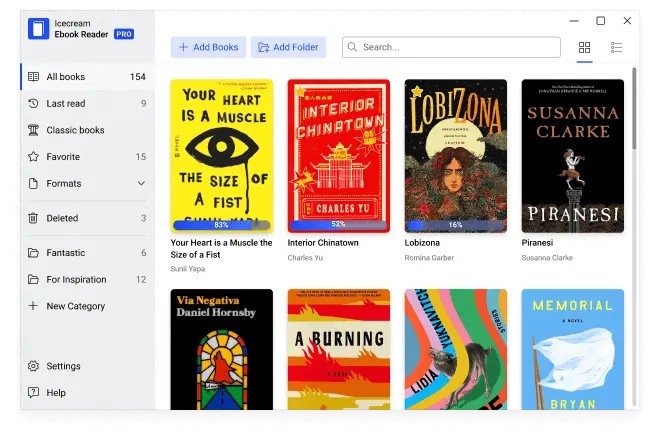This screenshot has width=660, height=440.
Task: Open Settings
Action: click(88, 366)
